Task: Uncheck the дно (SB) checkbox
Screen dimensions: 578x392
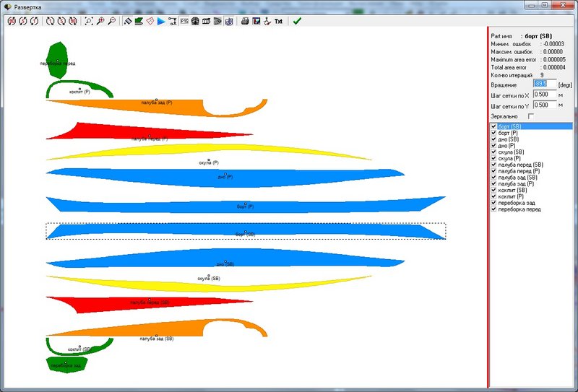Action: coord(493,139)
